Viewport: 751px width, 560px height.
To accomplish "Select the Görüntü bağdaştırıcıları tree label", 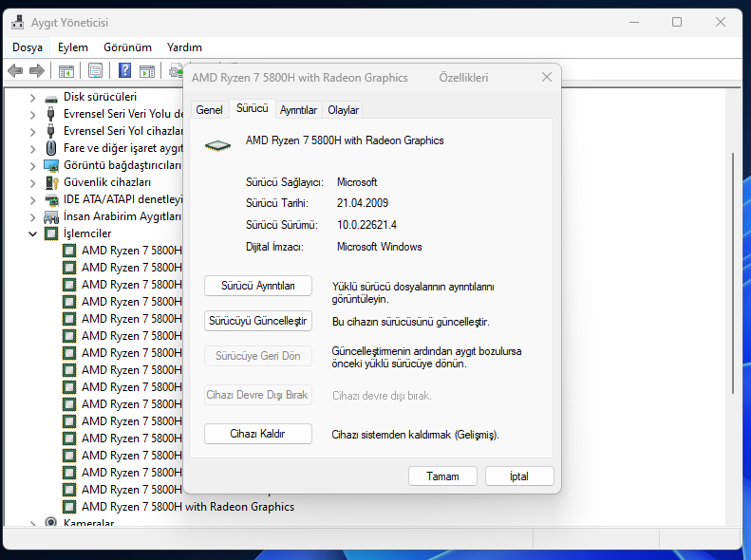I will (x=122, y=165).
